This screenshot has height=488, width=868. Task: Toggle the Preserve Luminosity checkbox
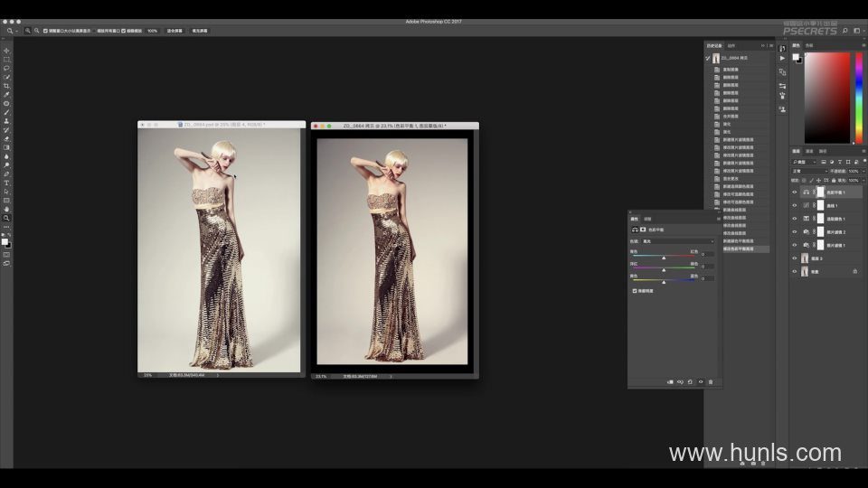[x=635, y=291]
